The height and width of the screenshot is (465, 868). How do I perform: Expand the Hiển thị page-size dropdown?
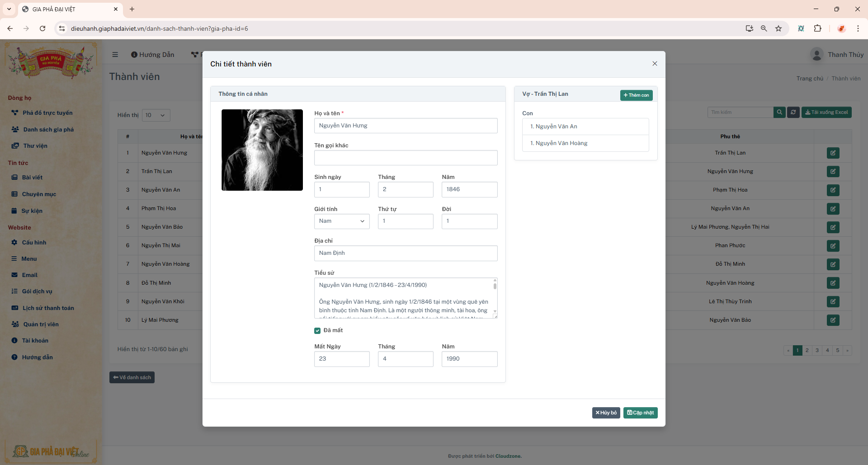pos(156,115)
